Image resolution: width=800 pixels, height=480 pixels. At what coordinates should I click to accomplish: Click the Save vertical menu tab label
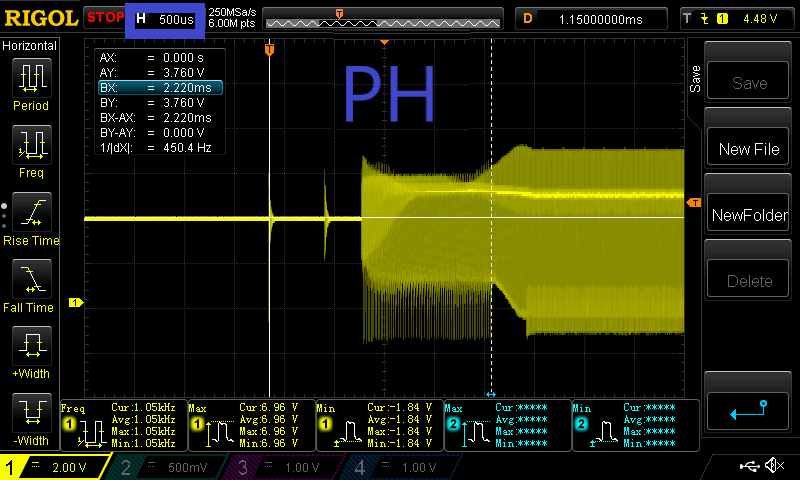695,79
